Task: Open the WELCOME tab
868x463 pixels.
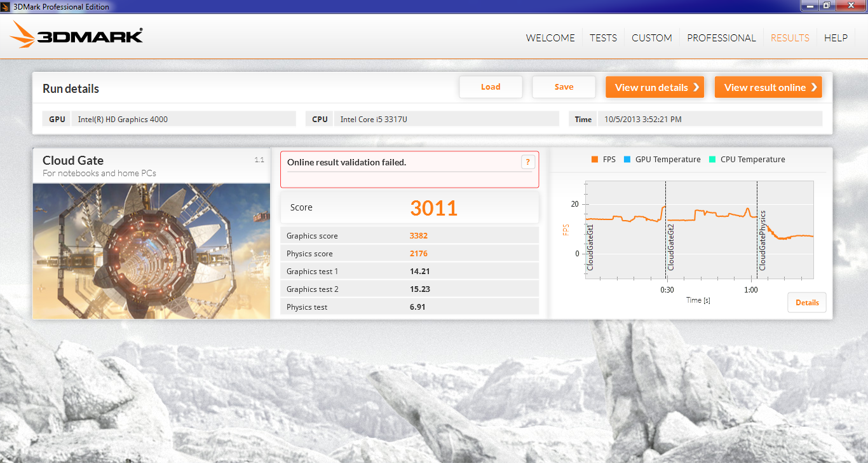Action: click(550, 38)
